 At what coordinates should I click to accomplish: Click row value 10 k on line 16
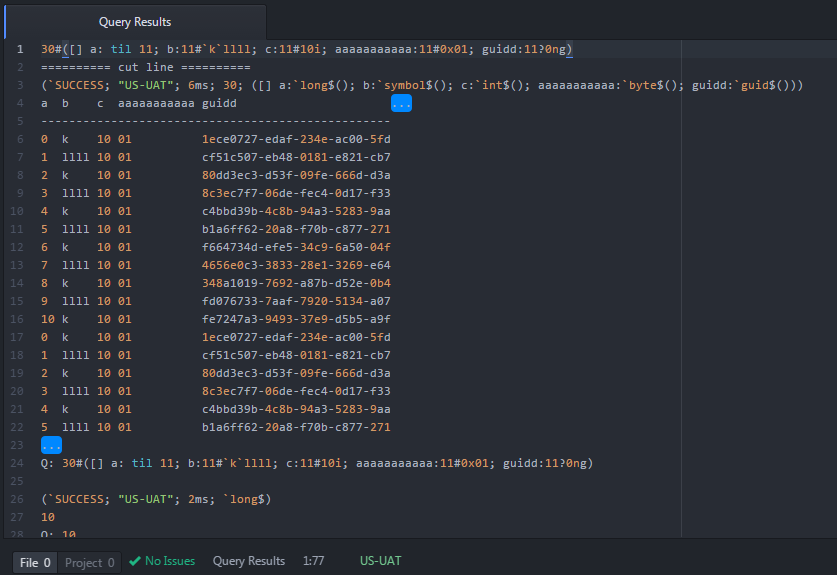[55, 319]
